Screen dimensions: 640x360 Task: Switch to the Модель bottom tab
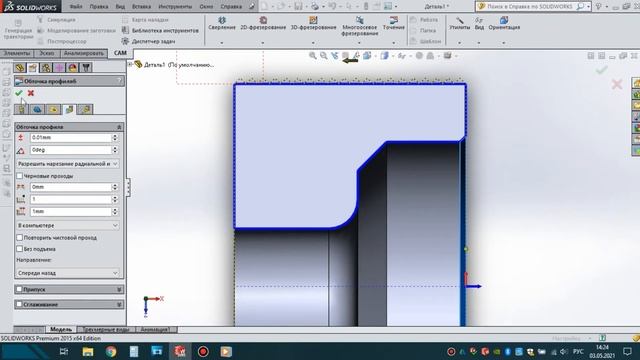pyautogui.click(x=61, y=329)
